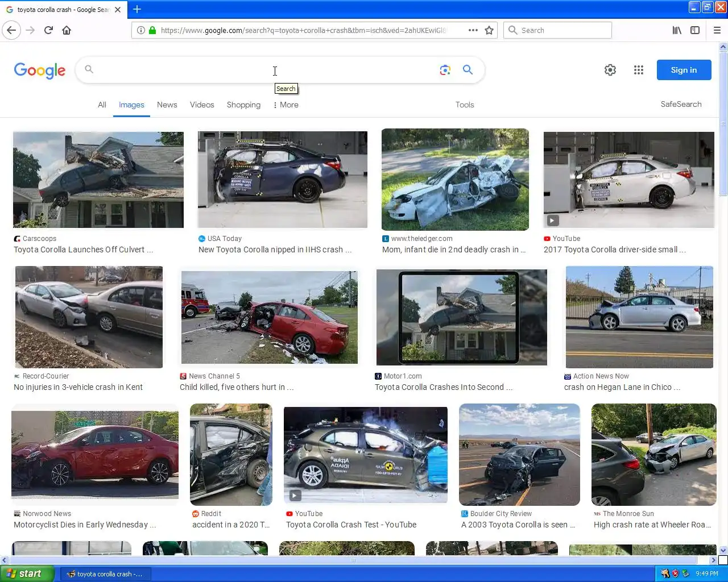Screen dimensions: 728x582
Task: Click 'Toyota Corolla Launches Off Culvert' link
Action: [83, 250]
